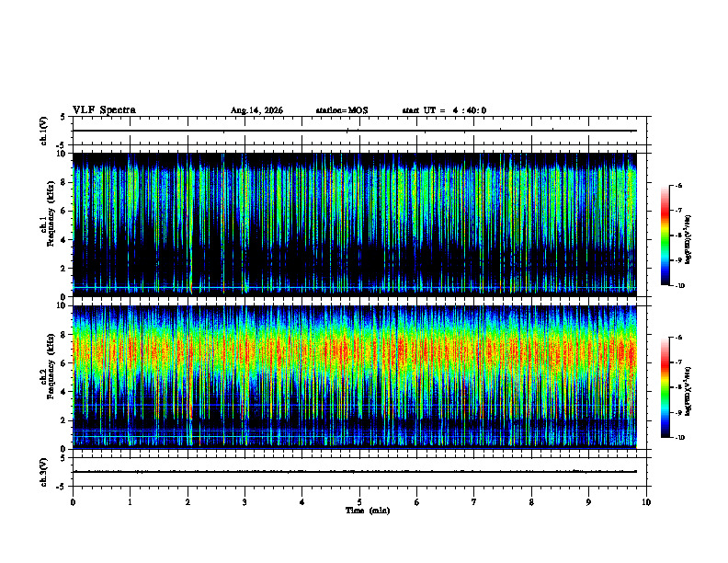Select the "start UT = 4:40:0" header text
The width and height of the screenshot is (728, 563).
point(444,110)
